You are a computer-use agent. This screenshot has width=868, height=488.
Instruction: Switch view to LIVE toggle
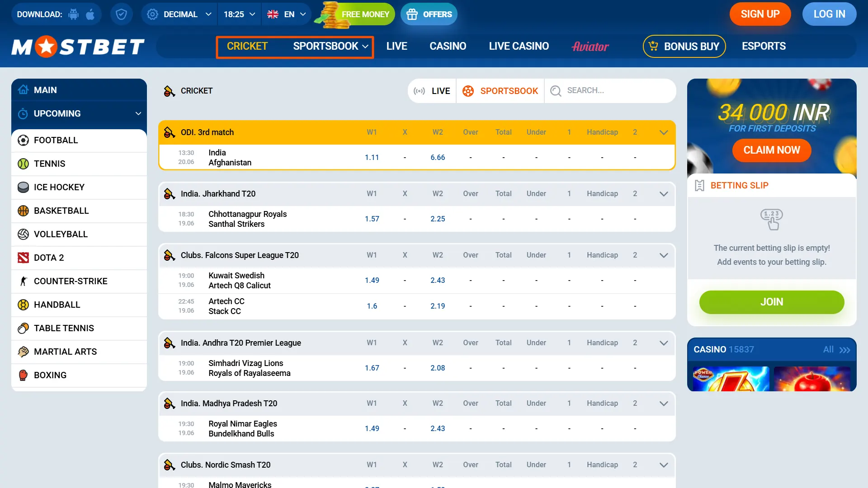click(x=432, y=91)
